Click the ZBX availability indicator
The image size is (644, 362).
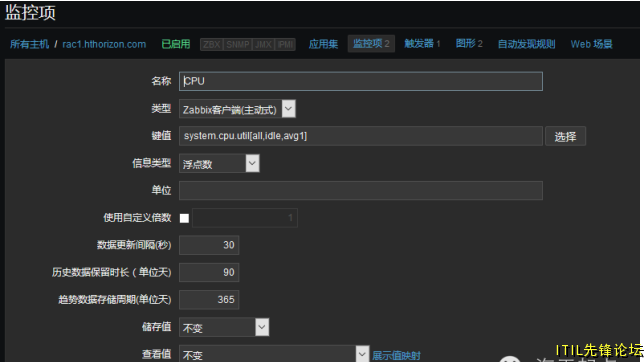212,44
